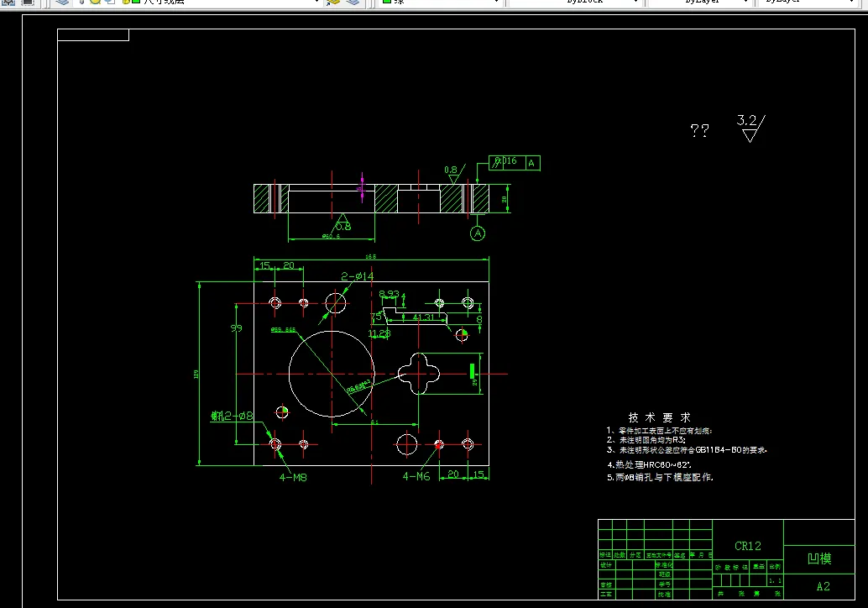This screenshot has width=868, height=608.
Task: Select the 'ø50.6' dimension under the section view
Action: (331, 236)
